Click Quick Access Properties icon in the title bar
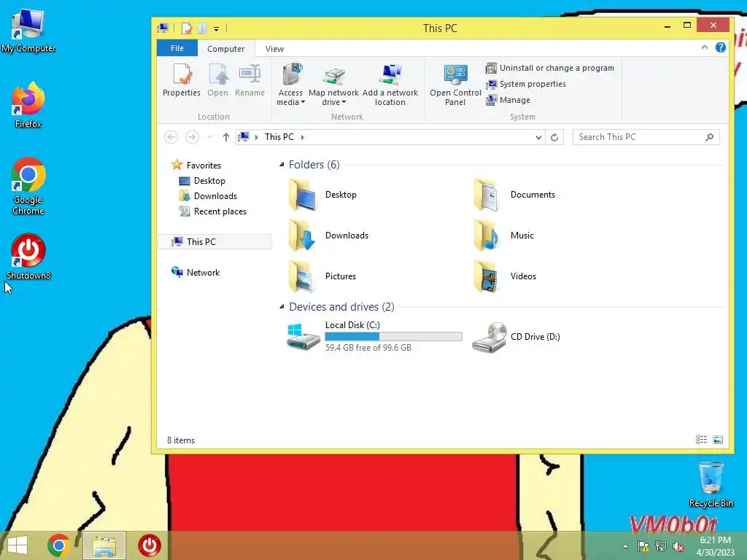Viewport: 747px width, 560px height. pos(186,28)
